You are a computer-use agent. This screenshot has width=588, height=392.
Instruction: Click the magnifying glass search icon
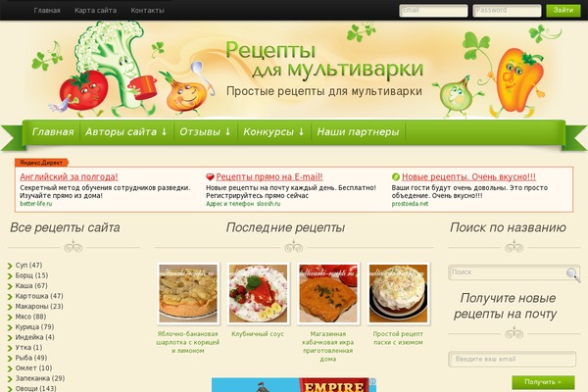(573, 274)
